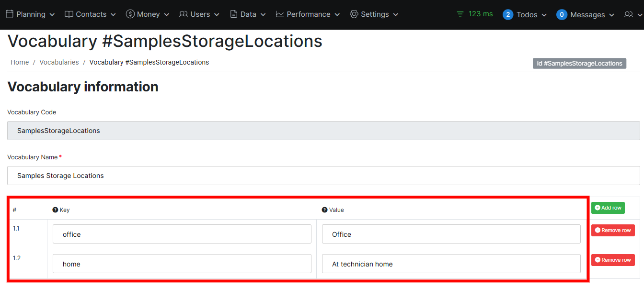Click the Planning calendar icon
Viewport: 644px width, 288px height.
tap(10, 14)
